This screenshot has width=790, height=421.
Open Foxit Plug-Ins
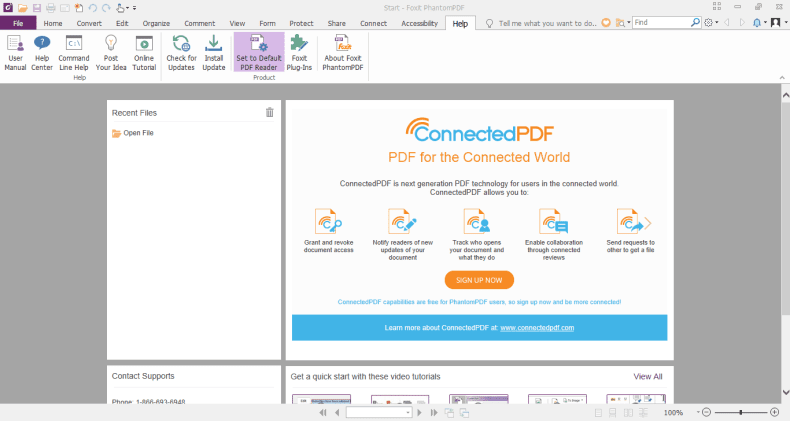pyautogui.click(x=299, y=53)
